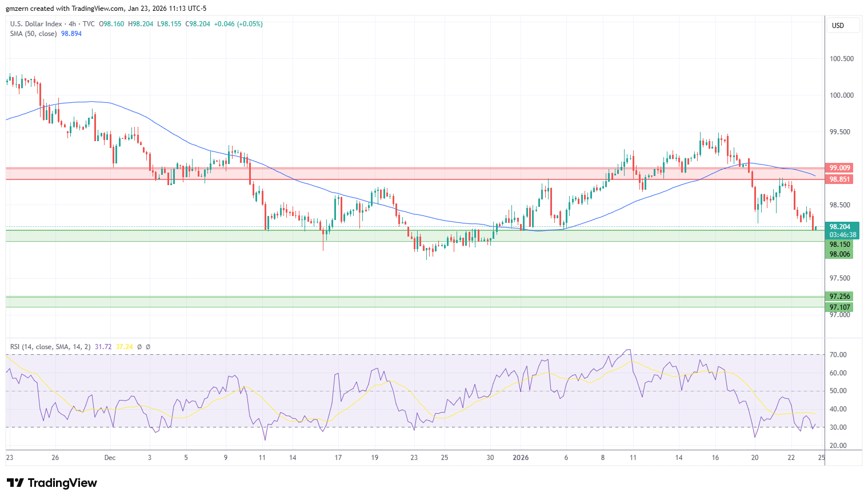The image size is (868, 500).
Task: Click the 99.500 price axis tick
Action: (840, 132)
